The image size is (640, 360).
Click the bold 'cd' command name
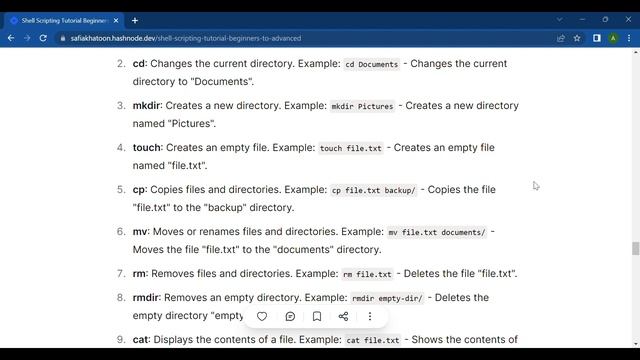point(139,64)
